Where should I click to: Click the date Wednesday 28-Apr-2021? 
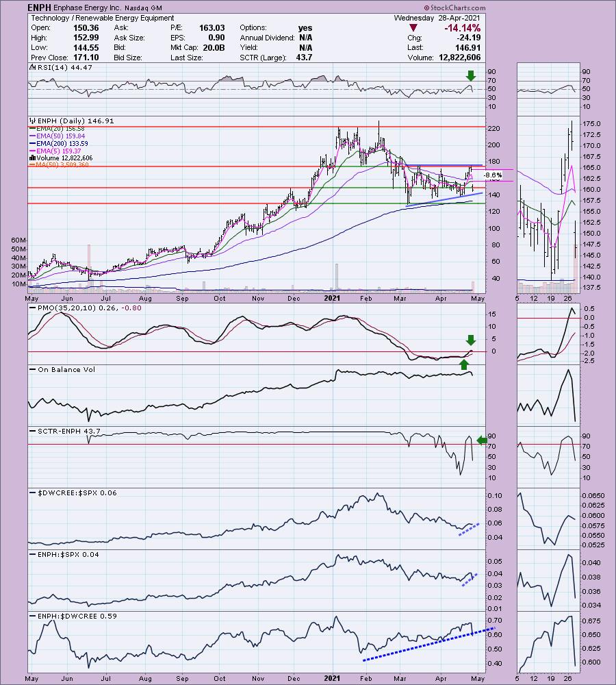(437, 18)
